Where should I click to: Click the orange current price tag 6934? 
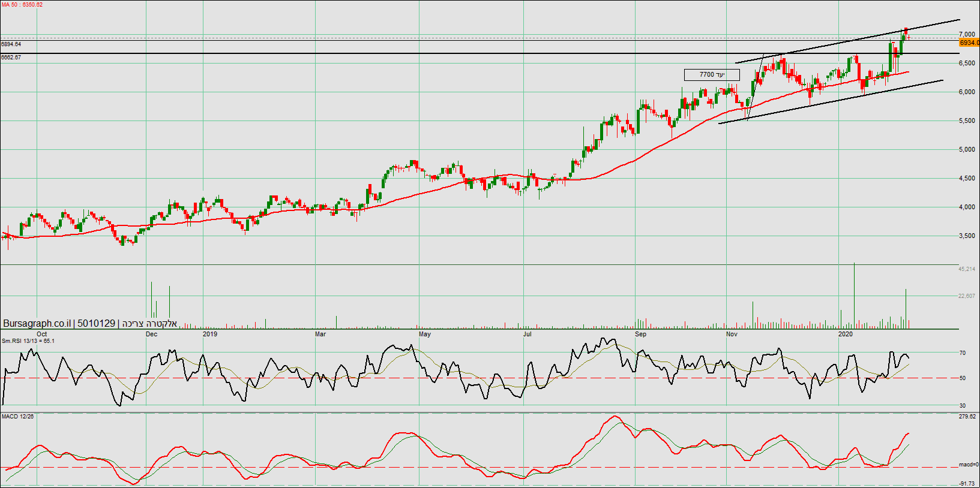point(969,43)
